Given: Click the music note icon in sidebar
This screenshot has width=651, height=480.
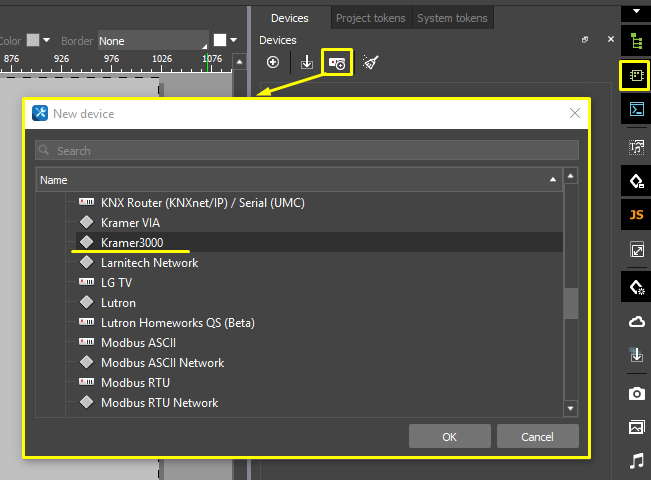Looking at the screenshot, I should coord(636,460).
